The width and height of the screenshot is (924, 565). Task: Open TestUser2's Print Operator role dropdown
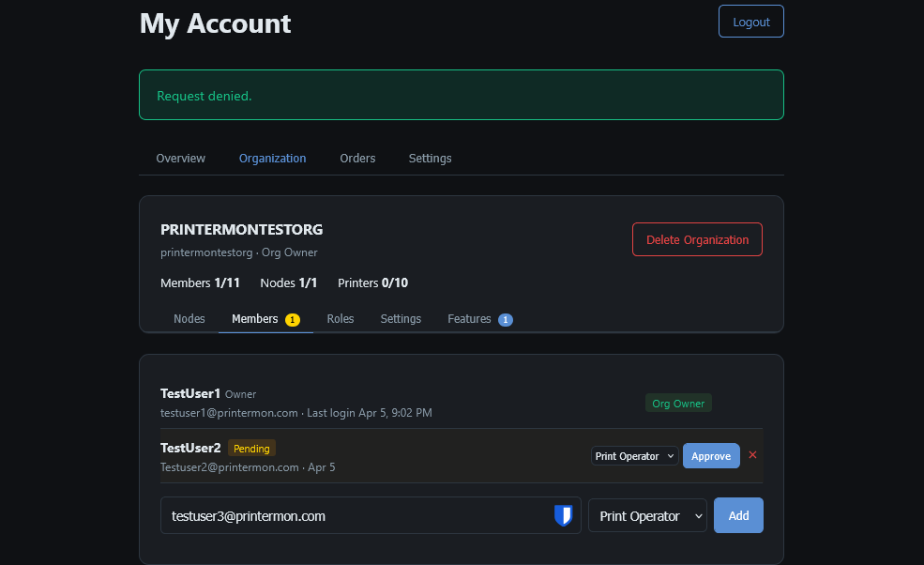click(634, 456)
